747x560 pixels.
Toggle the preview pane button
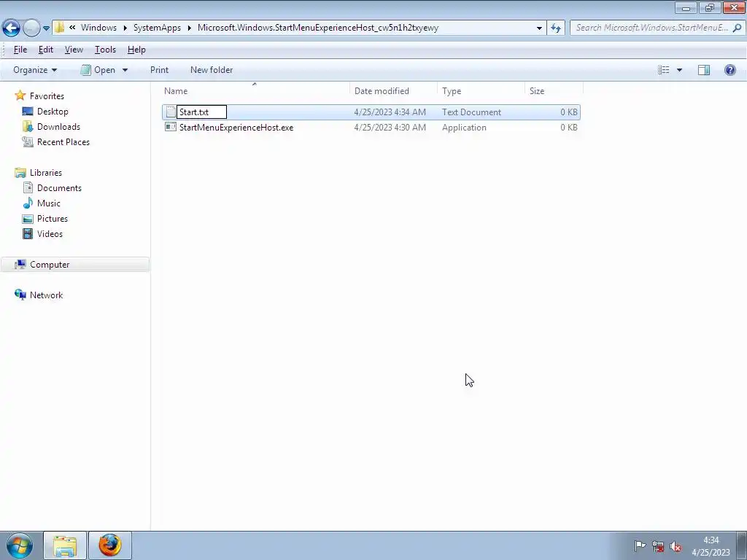click(704, 70)
